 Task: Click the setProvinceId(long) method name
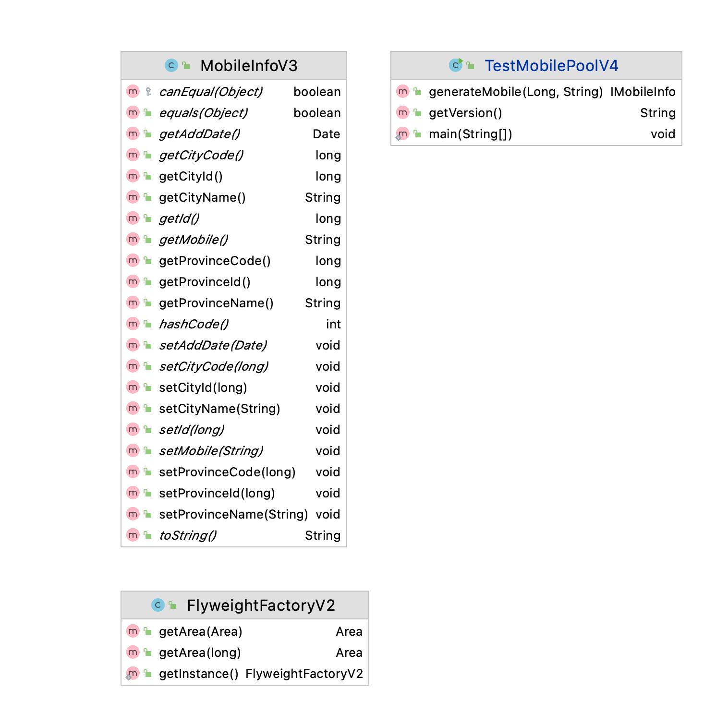[217, 493]
